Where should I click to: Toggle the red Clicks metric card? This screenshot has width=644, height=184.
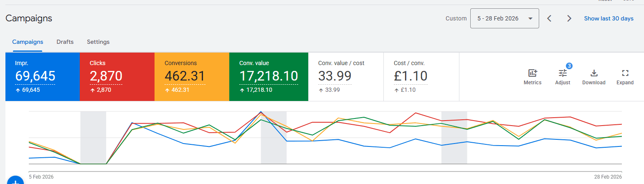117,77
